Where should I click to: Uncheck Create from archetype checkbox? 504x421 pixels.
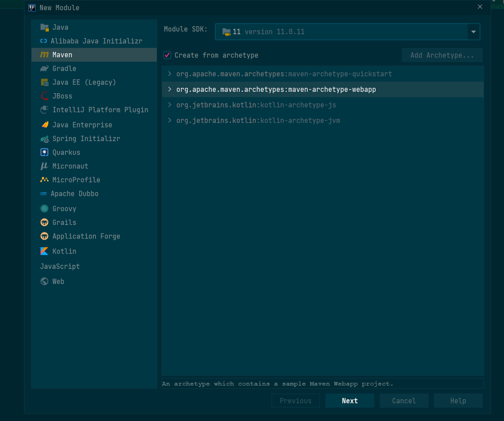(x=167, y=55)
